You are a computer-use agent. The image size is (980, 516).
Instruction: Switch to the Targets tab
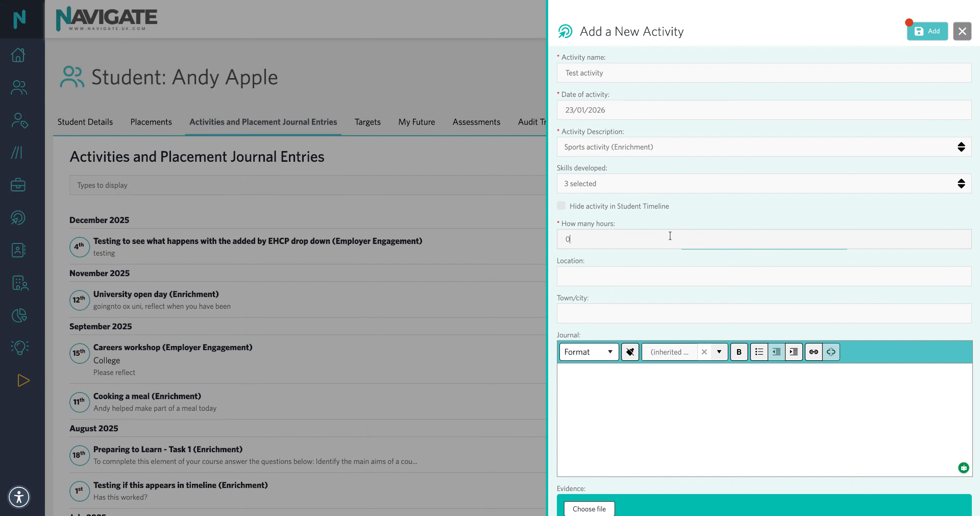367,122
